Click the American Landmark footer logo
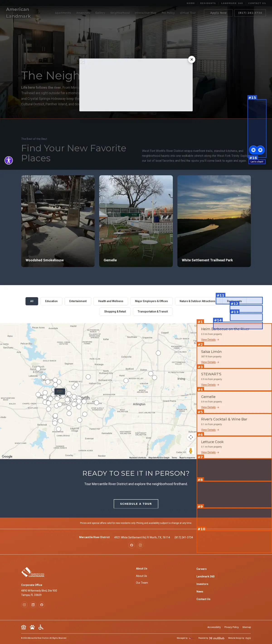 [33, 572]
